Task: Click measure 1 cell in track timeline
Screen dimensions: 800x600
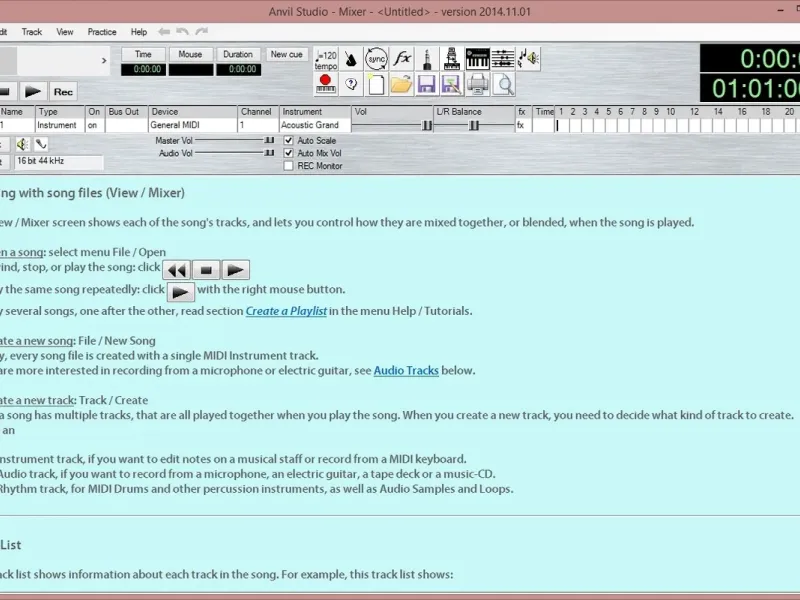Action: click(562, 126)
